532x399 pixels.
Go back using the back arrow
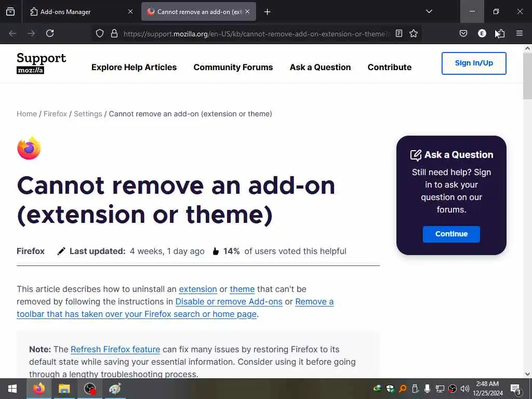click(12, 33)
